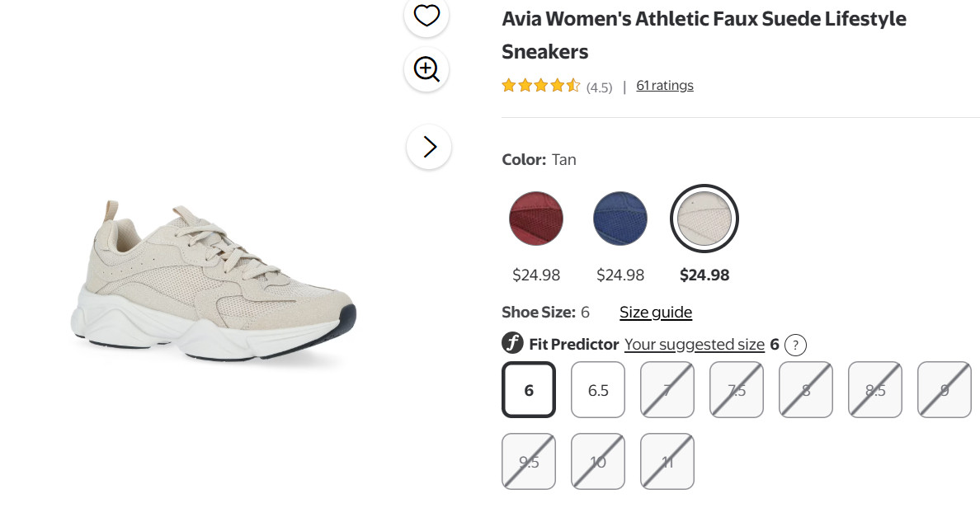The image size is (980, 508).
Task: Click the Fit Predictor logo icon
Action: 512,344
